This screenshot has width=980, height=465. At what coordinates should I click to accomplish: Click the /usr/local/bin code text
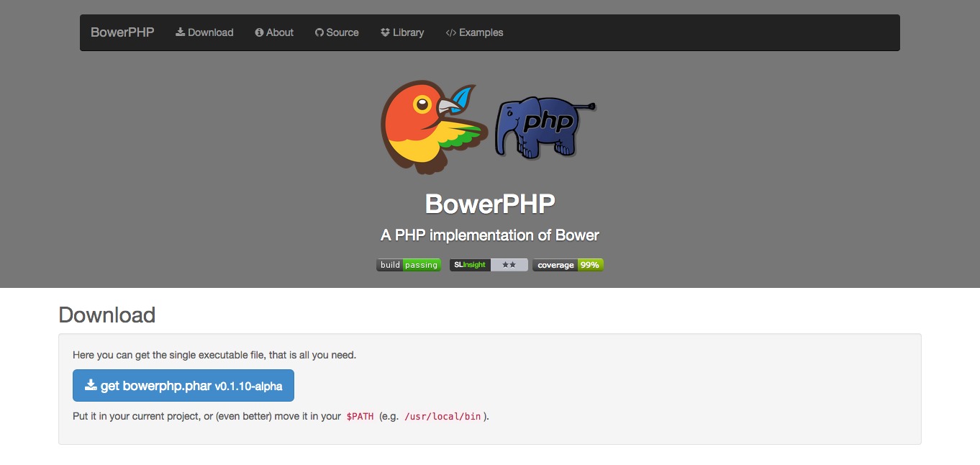pyautogui.click(x=443, y=417)
